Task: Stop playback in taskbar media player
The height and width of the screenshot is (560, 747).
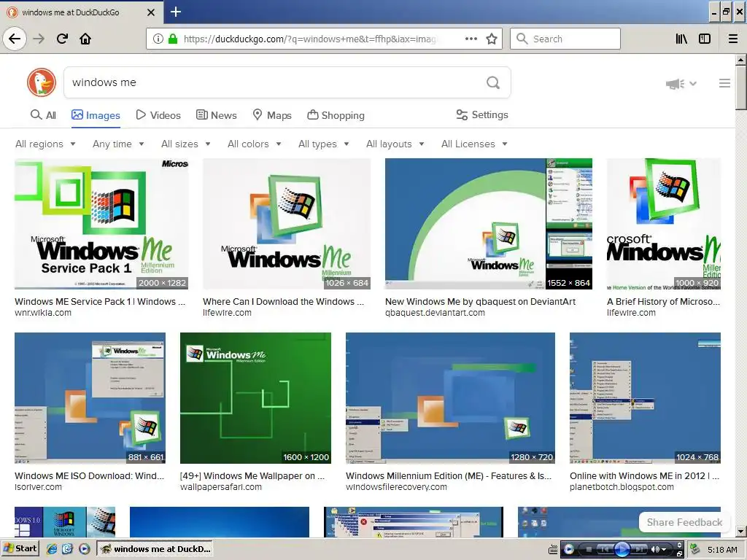Action: coord(589,550)
